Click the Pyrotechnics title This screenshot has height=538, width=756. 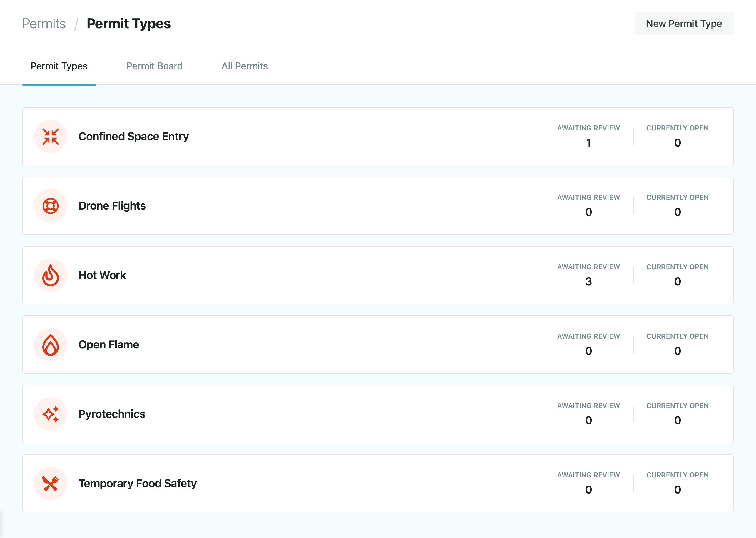(112, 414)
